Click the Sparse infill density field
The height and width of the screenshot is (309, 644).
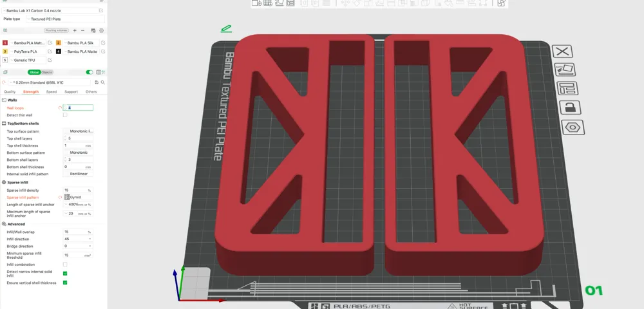(x=78, y=191)
